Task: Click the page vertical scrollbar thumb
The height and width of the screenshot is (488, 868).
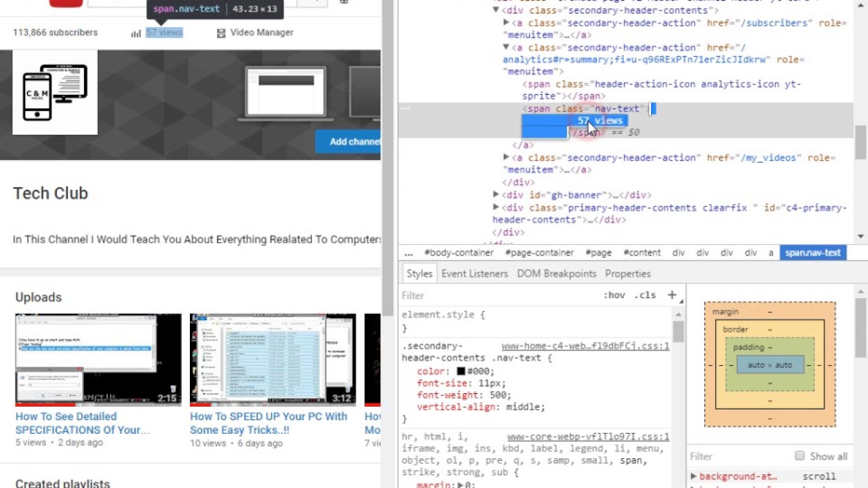Action: coord(388,158)
